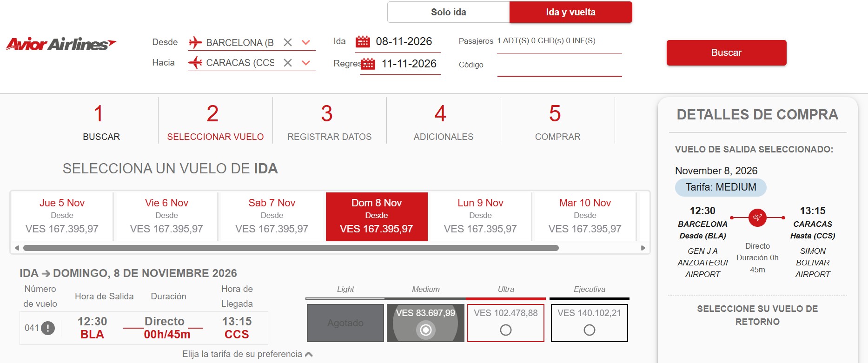
Task: Choose the Vie 6 Nov date card
Action: point(166,217)
